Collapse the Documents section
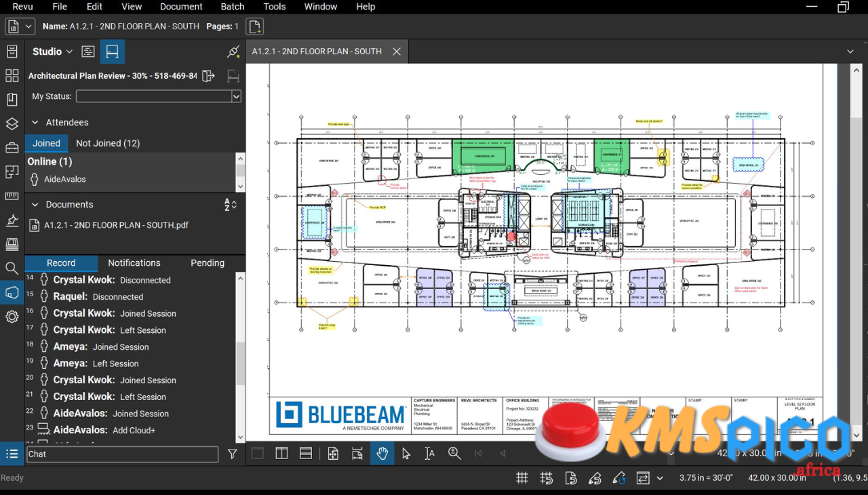This screenshot has width=868, height=495. tap(35, 204)
